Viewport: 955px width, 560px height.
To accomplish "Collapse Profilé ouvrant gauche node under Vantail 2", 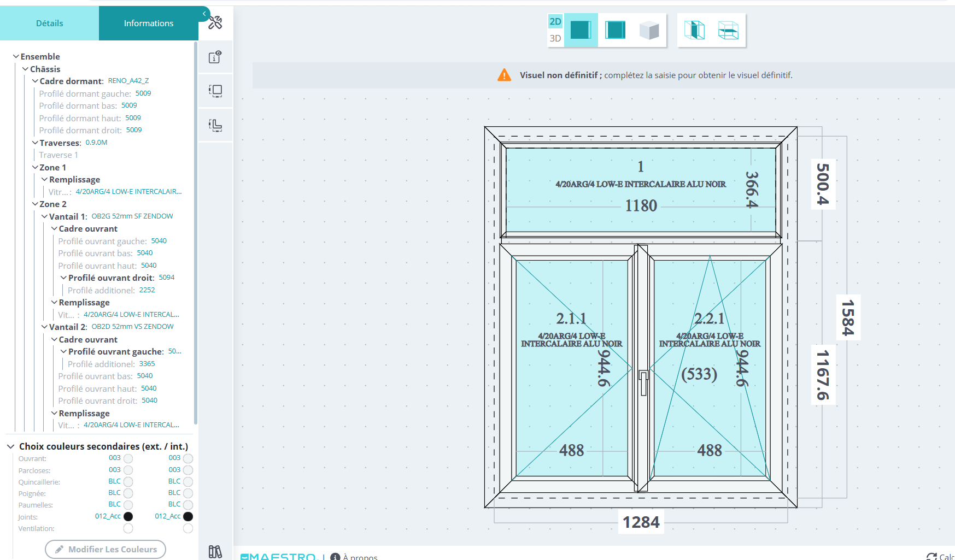I will (64, 351).
